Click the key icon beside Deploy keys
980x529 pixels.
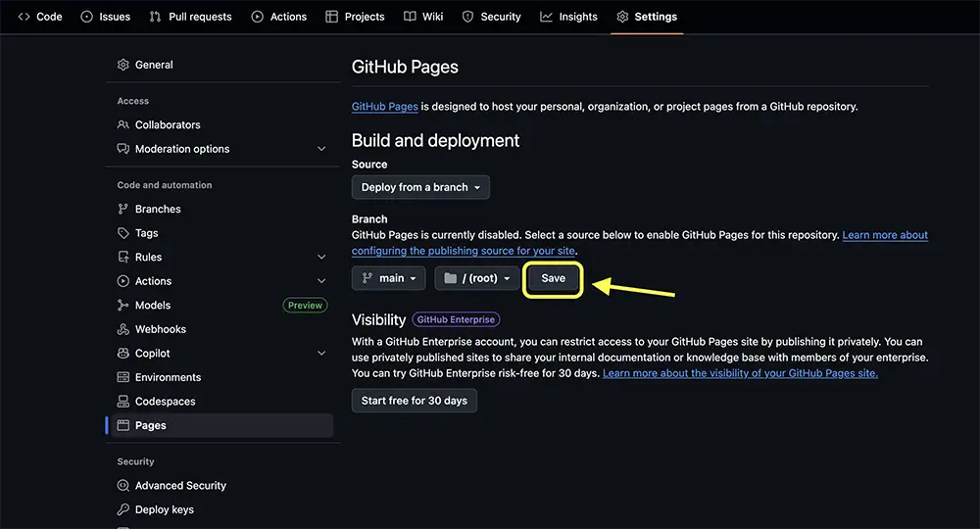[123, 509]
